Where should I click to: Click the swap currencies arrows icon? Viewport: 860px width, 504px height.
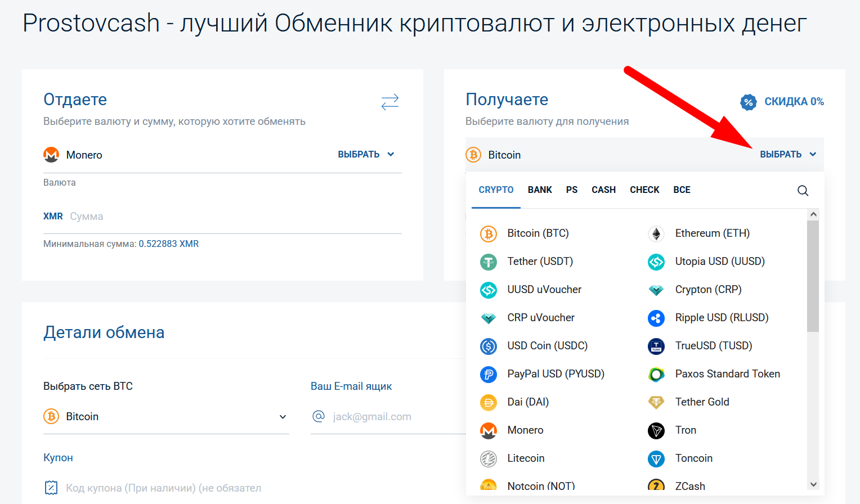click(390, 102)
